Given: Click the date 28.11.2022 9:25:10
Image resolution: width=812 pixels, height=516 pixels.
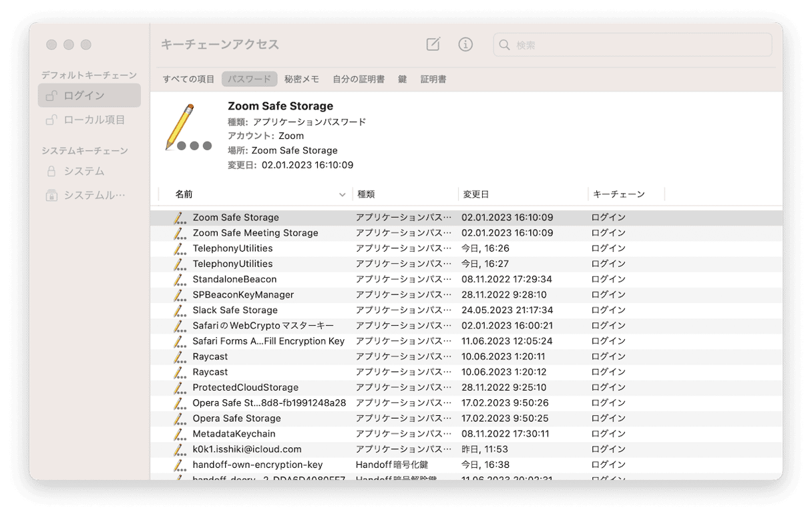Looking at the screenshot, I should point(504,387).
